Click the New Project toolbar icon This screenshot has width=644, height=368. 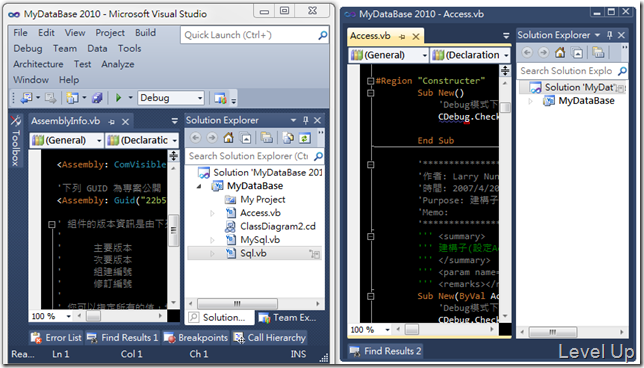coord(72,98)
